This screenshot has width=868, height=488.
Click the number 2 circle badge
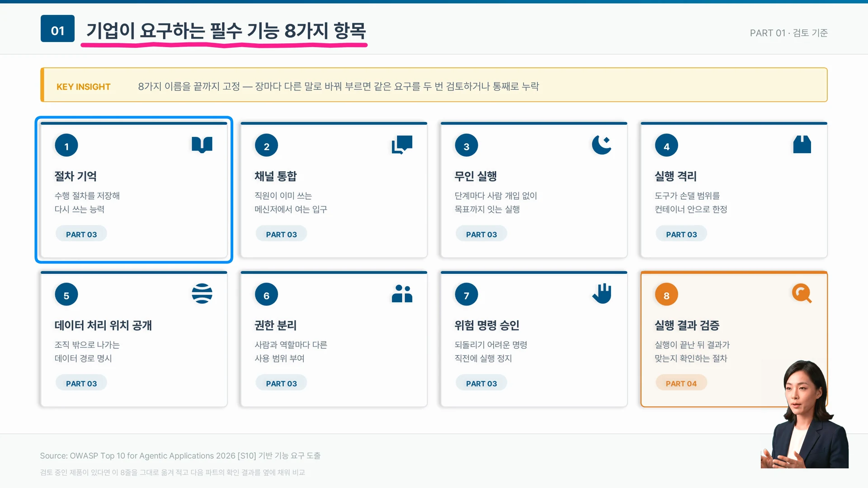(266, 145)
